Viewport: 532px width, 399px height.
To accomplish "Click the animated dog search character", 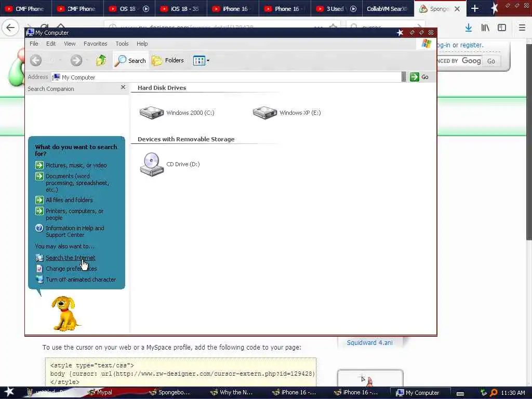I will point(65,313).
